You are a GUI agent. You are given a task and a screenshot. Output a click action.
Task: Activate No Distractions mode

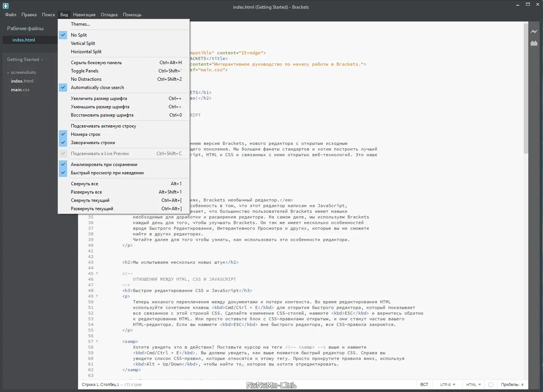tap(124, 79)
